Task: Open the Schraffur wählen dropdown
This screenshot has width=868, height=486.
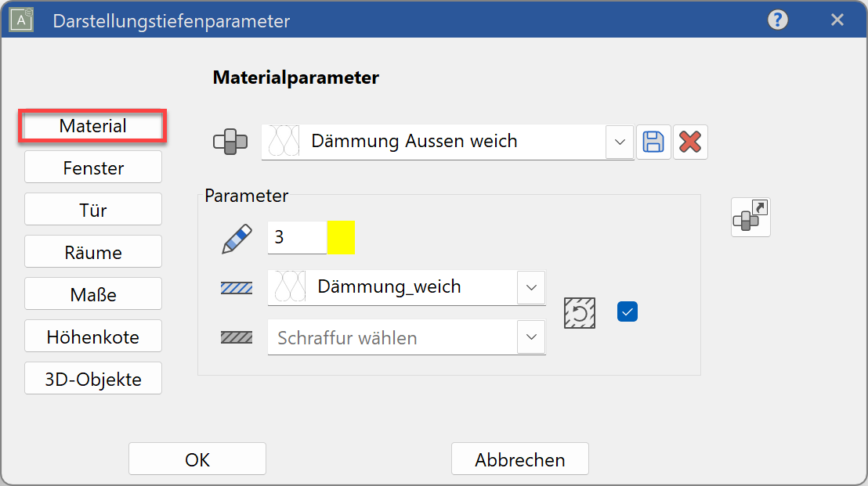Action: 532,337
